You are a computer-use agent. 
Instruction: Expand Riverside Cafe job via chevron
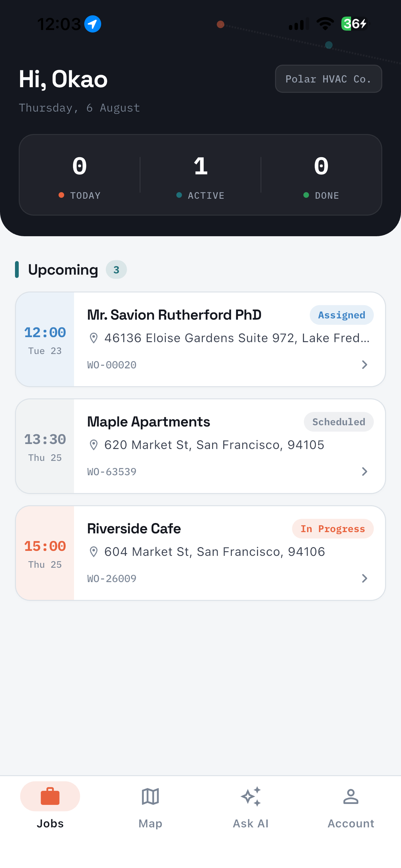(364, 578)
